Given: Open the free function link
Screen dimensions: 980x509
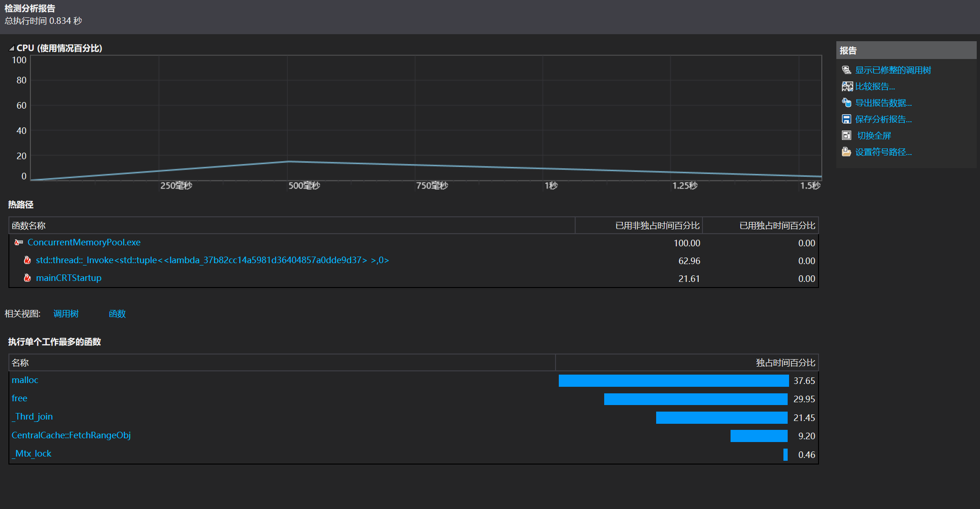Looking at the screenshot, I should coord(20,398).
